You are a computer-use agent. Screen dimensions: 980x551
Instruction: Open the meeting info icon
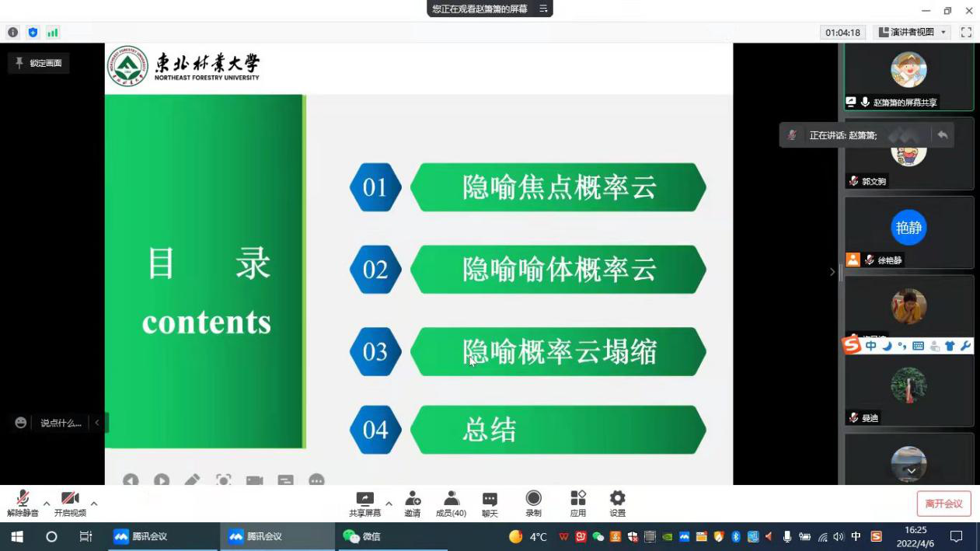point(12,33)
